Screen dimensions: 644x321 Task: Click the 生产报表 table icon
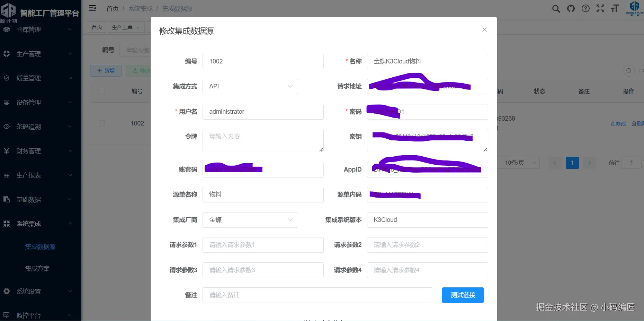[x=7, y=175]
